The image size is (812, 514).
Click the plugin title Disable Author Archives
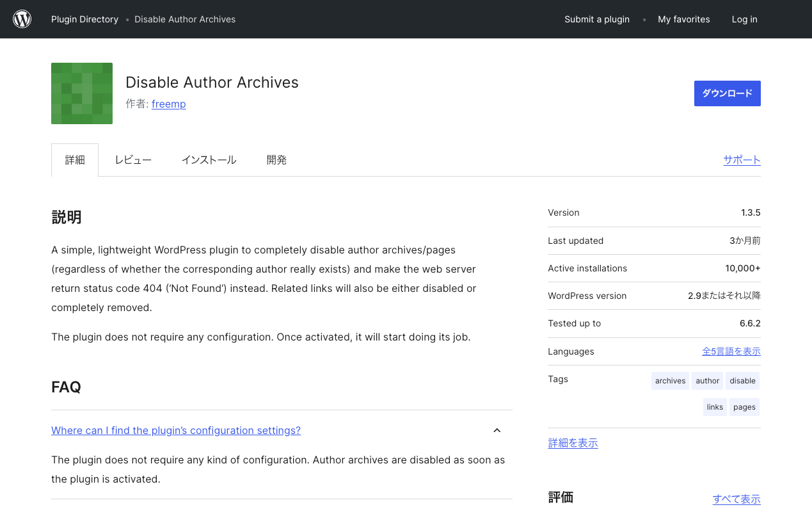[x=212, y=83]
